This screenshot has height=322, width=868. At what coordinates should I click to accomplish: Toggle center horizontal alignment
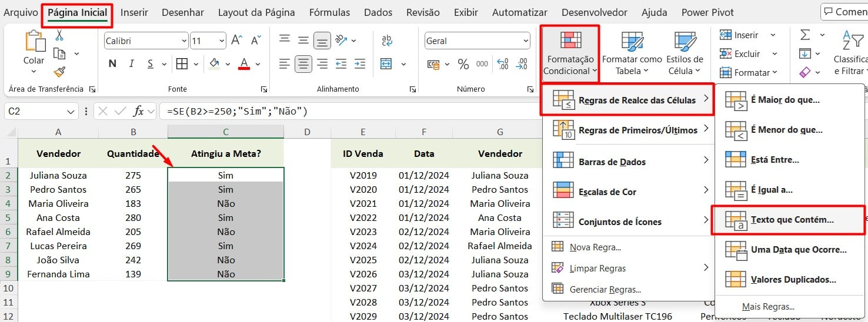[x=303, y=63]
